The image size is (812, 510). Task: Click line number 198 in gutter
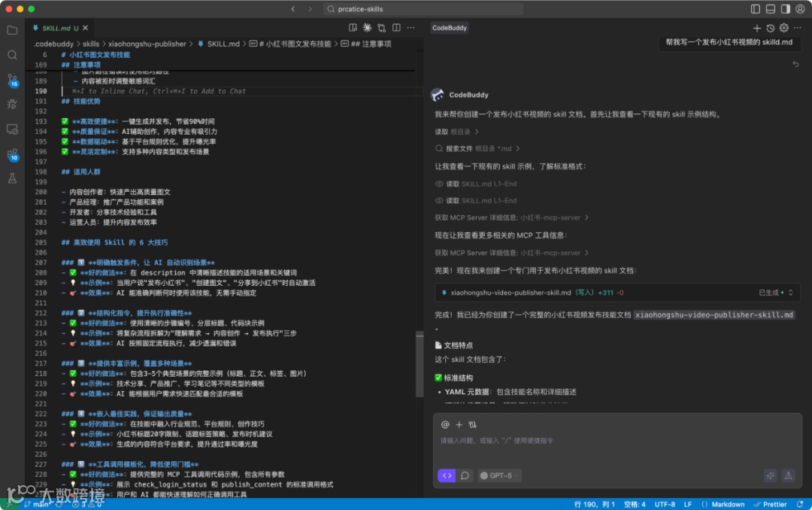pos(41,172)
